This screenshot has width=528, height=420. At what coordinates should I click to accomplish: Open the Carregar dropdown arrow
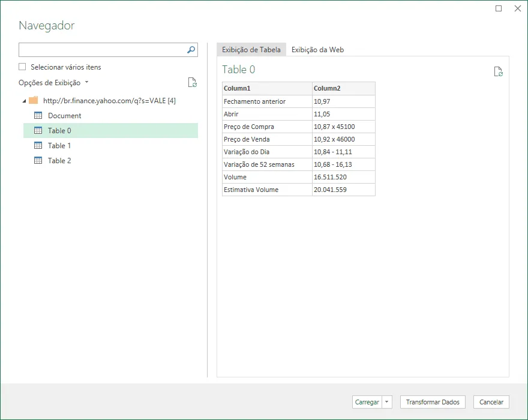[387, 402]
